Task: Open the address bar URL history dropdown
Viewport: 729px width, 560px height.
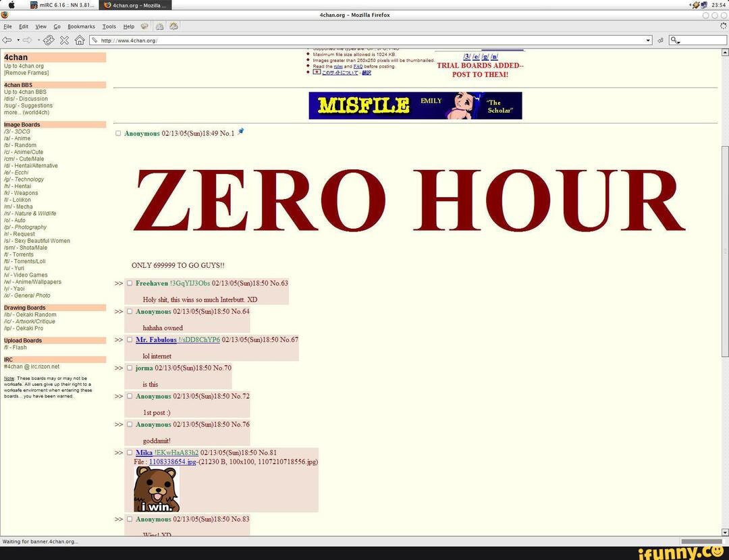Action: (x=649, y=40)
